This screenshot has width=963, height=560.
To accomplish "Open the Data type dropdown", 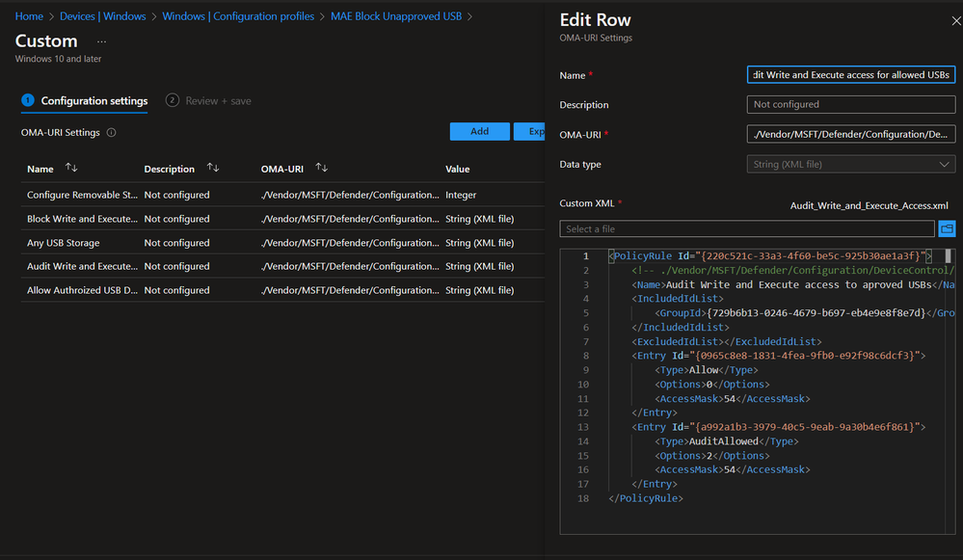I will 850,164.
